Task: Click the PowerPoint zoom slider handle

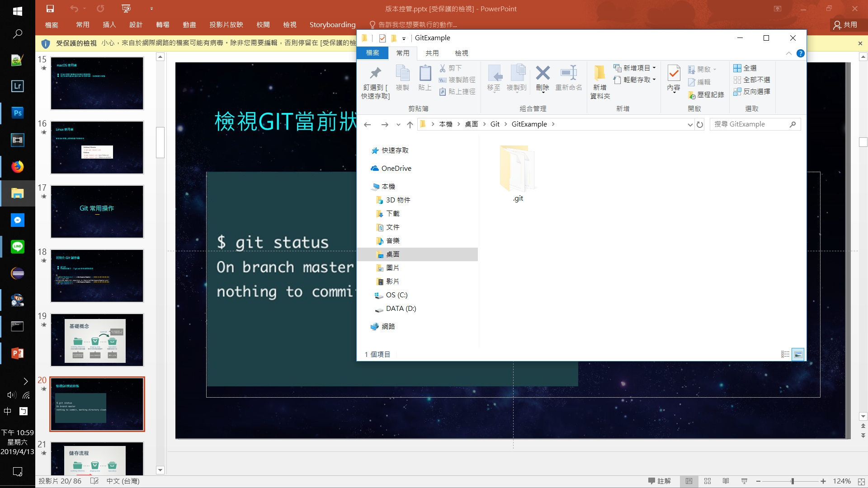Action: pos(793,481)
